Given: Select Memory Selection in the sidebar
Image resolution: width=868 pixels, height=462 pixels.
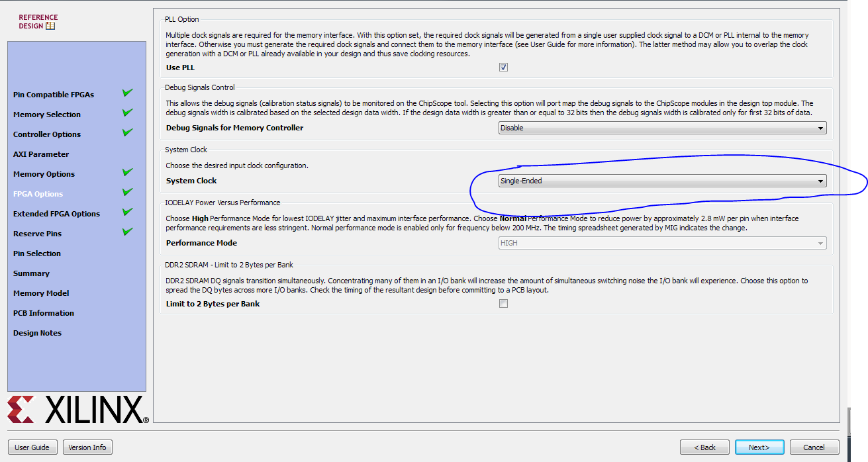Looking at the screenshot, I should (47, 115).
